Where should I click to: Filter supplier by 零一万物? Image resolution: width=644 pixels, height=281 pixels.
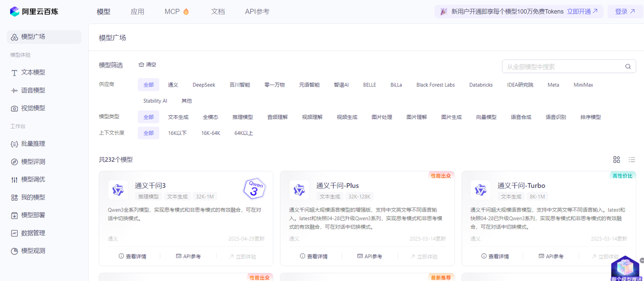[x=274, y=85]
